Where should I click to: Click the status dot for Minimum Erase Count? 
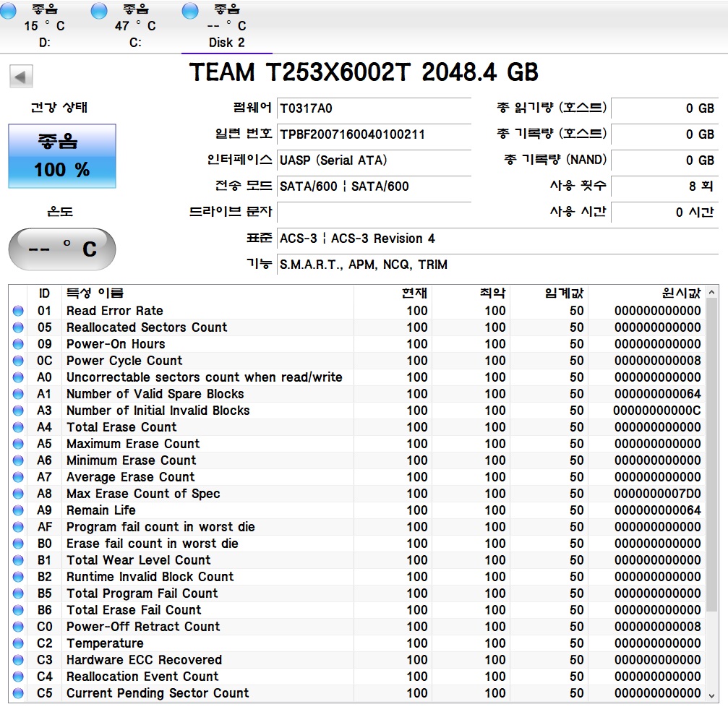(x=18, y=461)
